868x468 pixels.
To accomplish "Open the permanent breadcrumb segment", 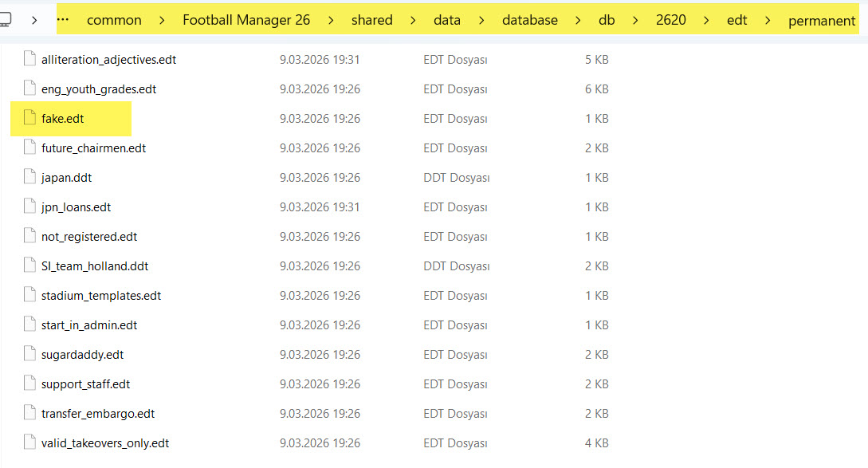I will (821, 21).
